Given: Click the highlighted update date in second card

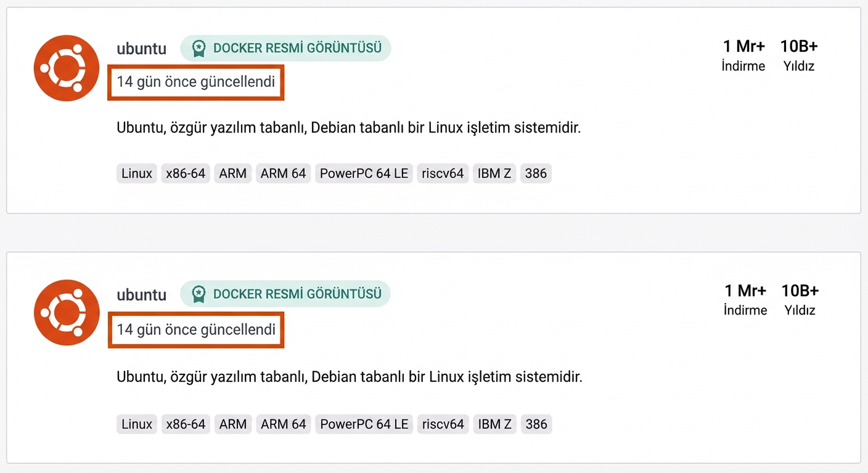Looking at the screenshot, I should coord(195,329).
